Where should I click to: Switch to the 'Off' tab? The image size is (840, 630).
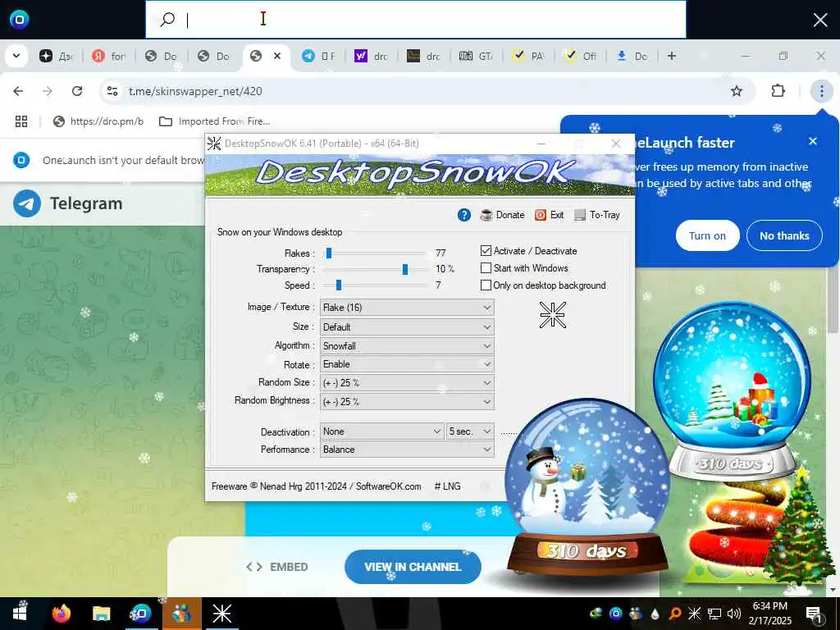click(x=581, y=56)
